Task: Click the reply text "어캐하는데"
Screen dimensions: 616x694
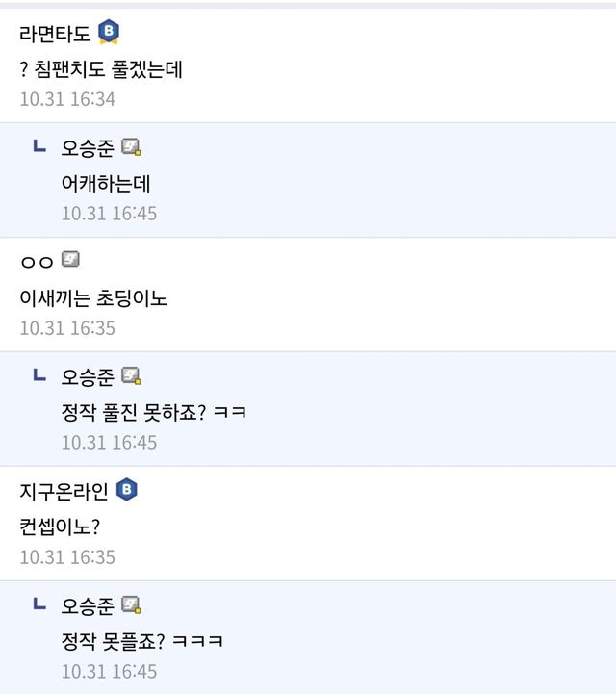Action: click(x=106, y=184)
